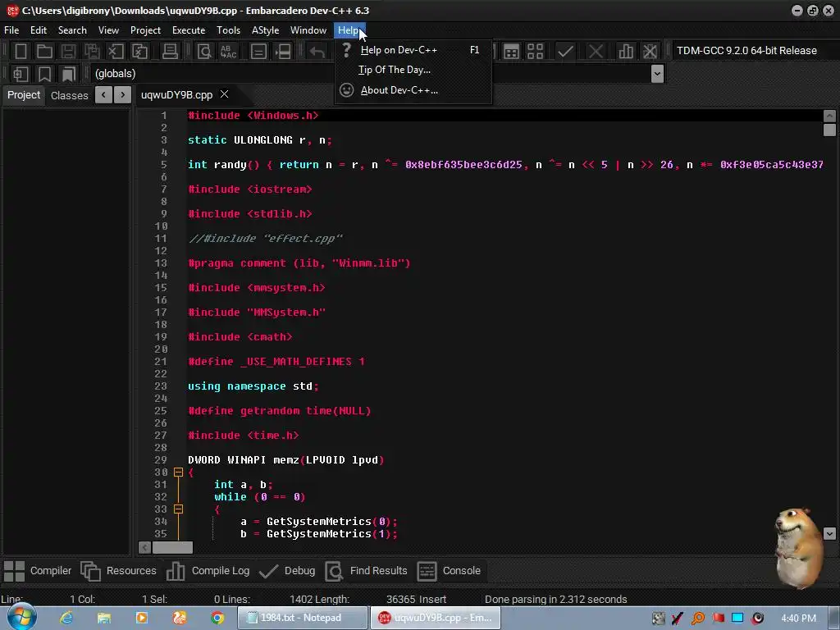Click the checkmark Debug toolbar icon
This screenshot has height=630, width=840.
565,51
